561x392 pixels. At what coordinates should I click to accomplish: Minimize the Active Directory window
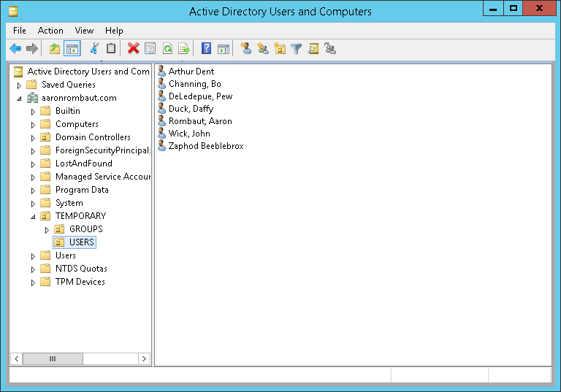click(x=493, y=8)
